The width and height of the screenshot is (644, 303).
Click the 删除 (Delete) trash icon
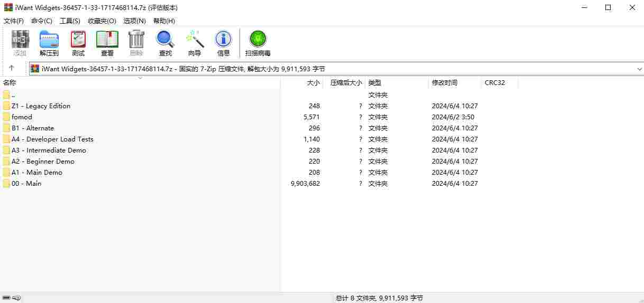[136, 40]
